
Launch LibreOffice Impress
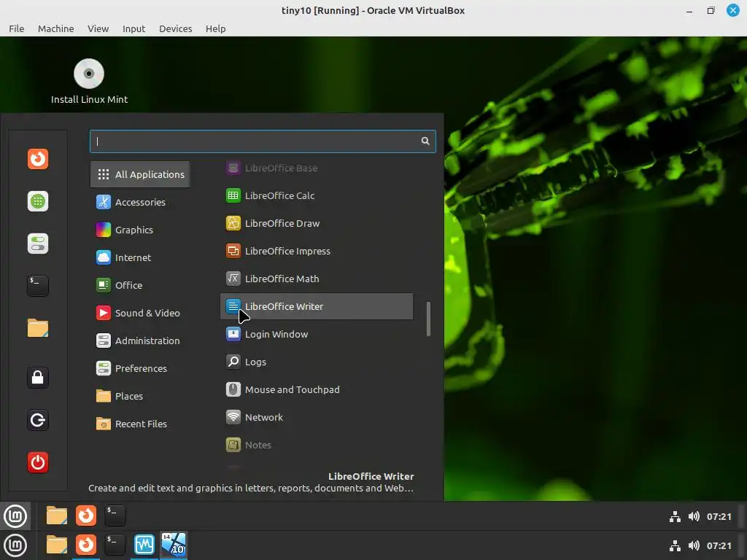317,251
